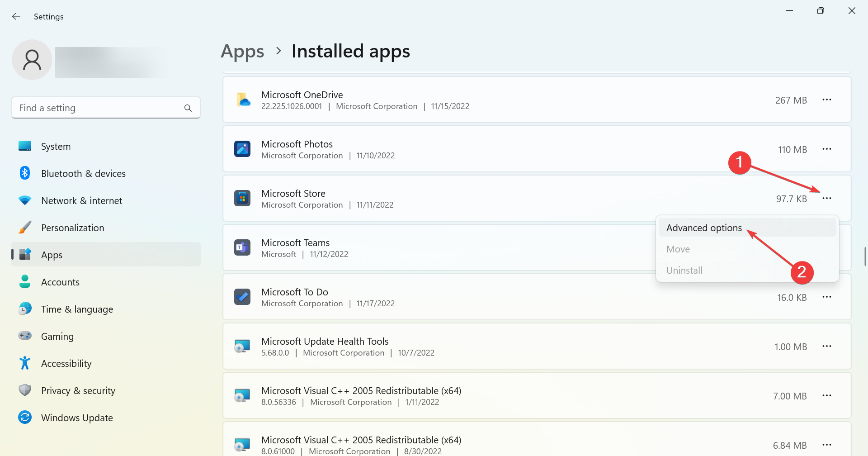The image size is (868, 456).
Task: Choose Advanced options from the menu
Action: click(747, 228)
